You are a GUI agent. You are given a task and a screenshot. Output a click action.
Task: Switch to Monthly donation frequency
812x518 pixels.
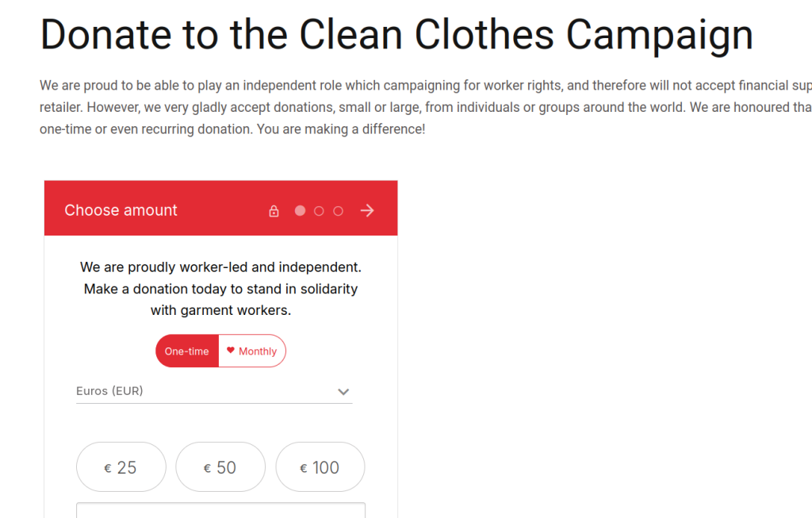[x=252, y=351]
